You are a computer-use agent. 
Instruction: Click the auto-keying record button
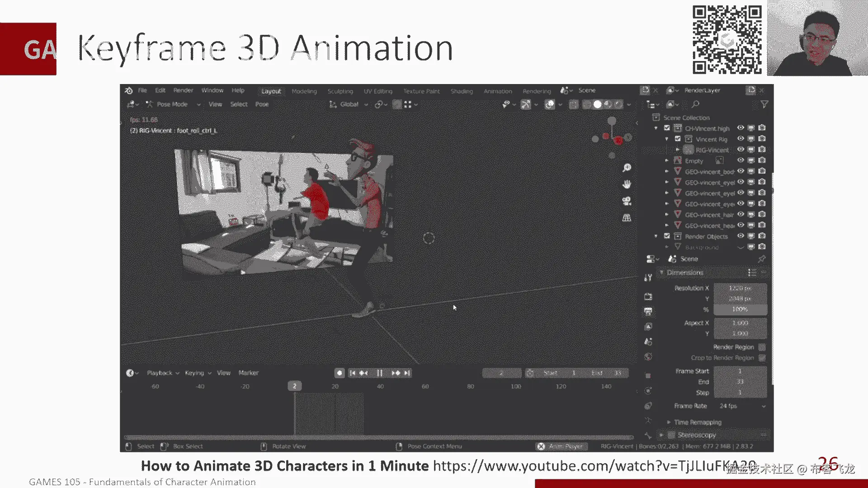click(340, 373)
